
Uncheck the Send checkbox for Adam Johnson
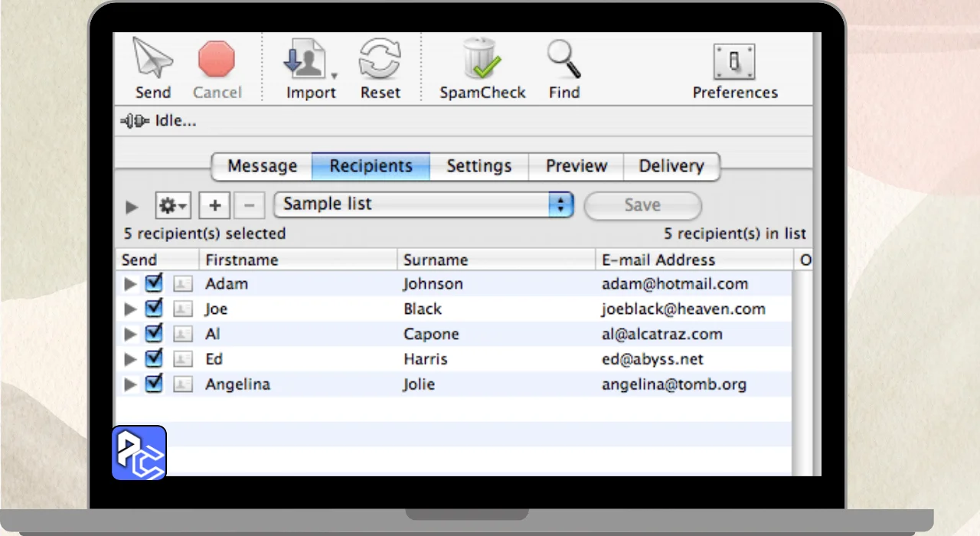pyautogui.click(x=154, y=283)
